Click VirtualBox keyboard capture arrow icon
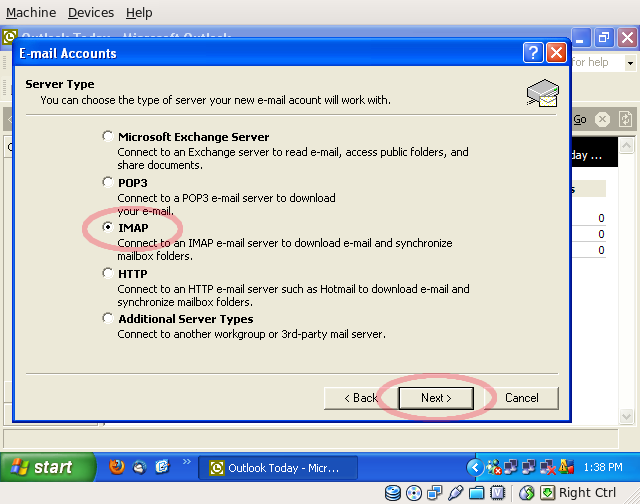Screen dimensions: 640x504 (x=548, y=493)
